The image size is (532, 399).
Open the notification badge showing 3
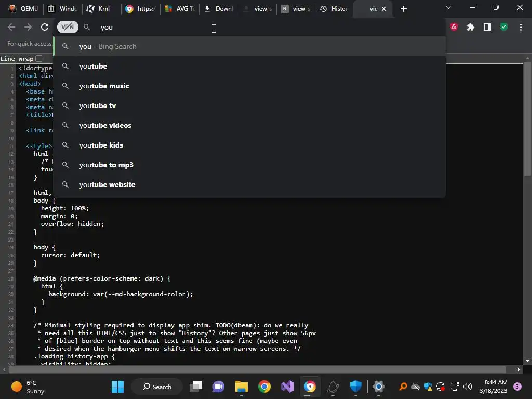[517, 387]
